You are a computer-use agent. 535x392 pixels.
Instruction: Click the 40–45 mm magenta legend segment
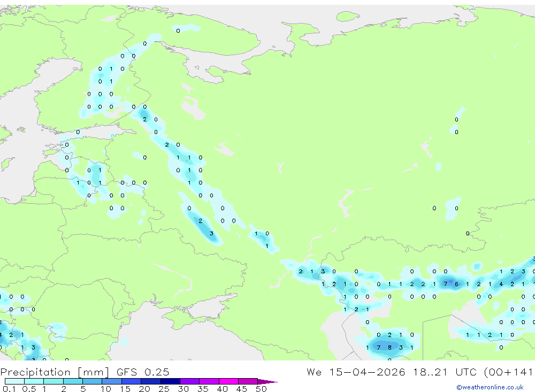coord(228,381)
